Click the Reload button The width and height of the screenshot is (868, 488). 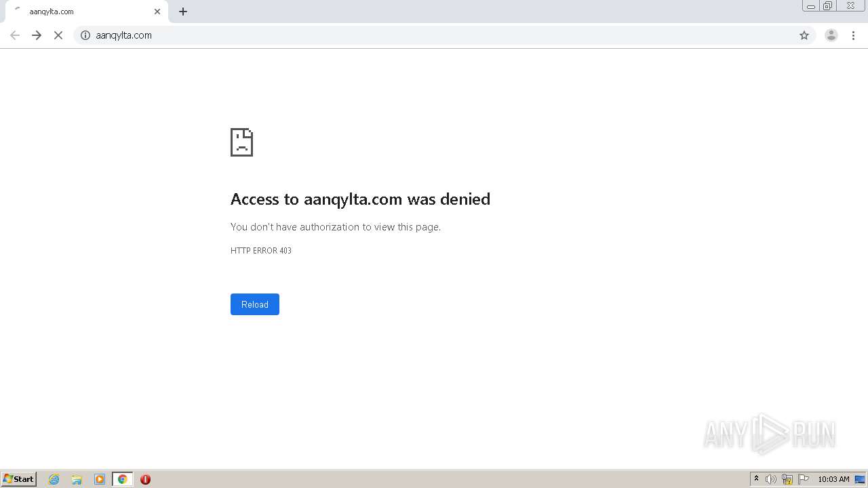click(x=255, y=304)
